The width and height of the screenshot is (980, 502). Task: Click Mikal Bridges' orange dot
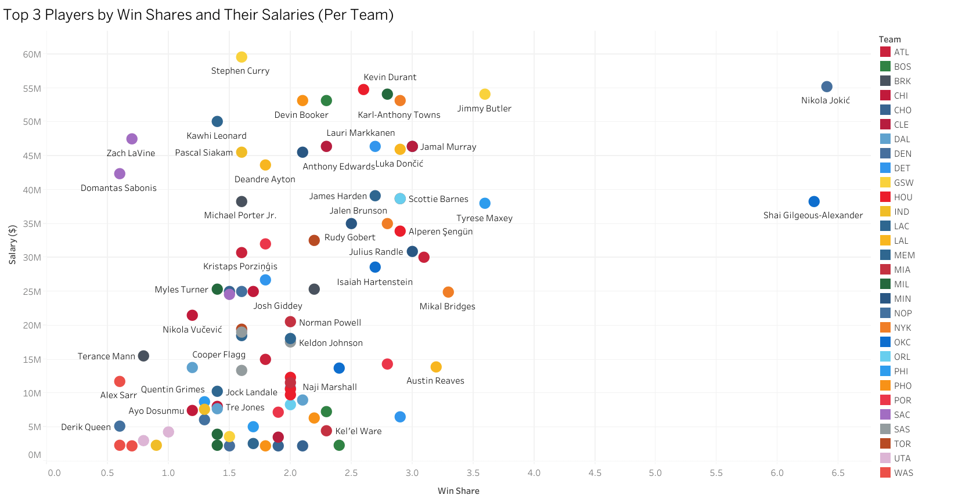click(x=448, y=292)
